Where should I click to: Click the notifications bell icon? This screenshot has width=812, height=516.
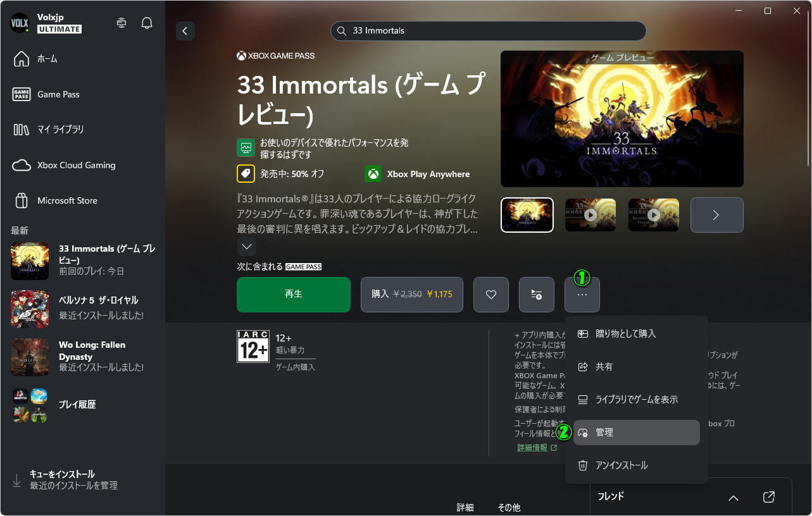click(147, 23)
